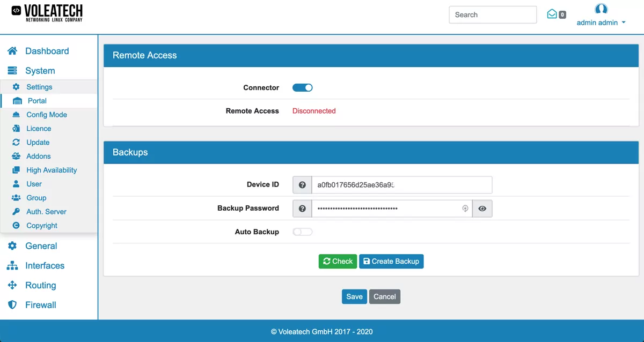Collapse the System menu section

point(40,71)
